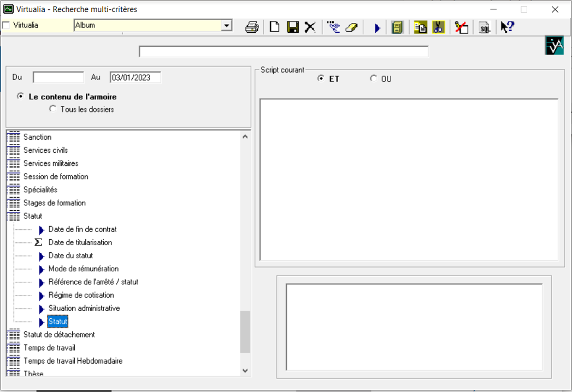Select the 'Tous les dossiers' radio option
Image resolution: width=572 pixels, height=392 pixels.
pyautogui.click(x=53, y=109)
